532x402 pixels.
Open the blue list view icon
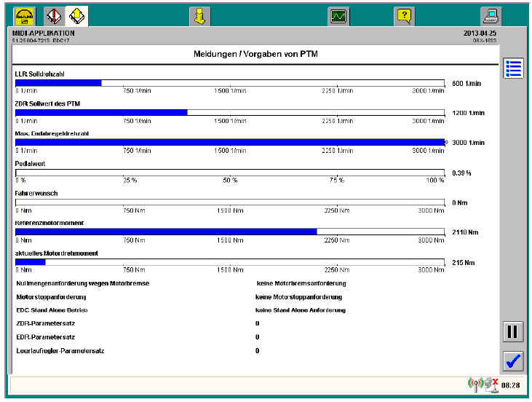pyautogui.click(x=513, y=68)
